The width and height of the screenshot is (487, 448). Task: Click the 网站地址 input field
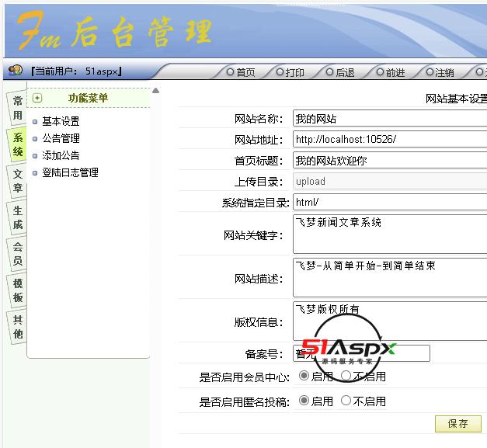(390, 139)
